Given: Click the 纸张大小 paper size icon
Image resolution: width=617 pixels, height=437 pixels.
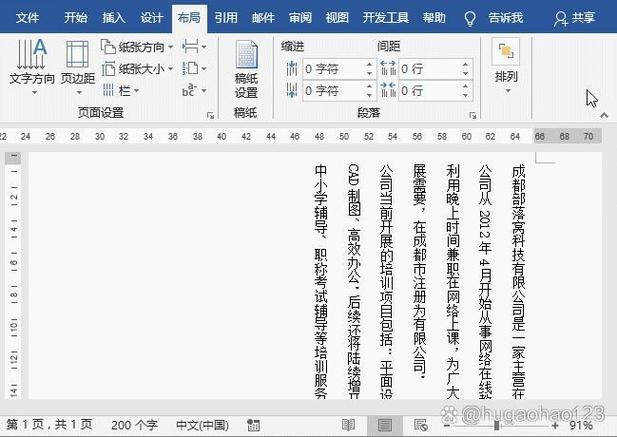Looking at the screenshot, I should tap(108, 69).
